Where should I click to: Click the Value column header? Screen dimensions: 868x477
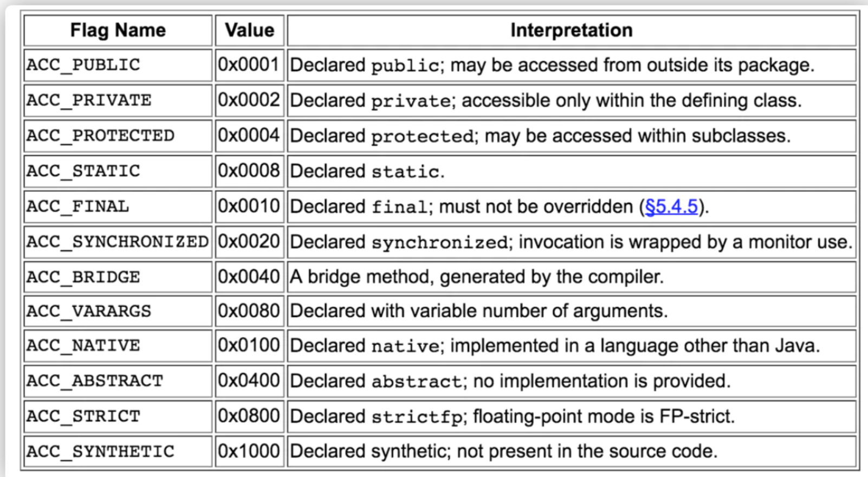(250, 30)
